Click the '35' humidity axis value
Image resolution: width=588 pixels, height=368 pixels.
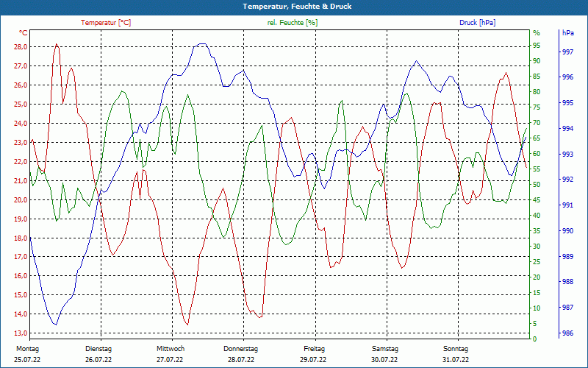[x=537, y=230]
